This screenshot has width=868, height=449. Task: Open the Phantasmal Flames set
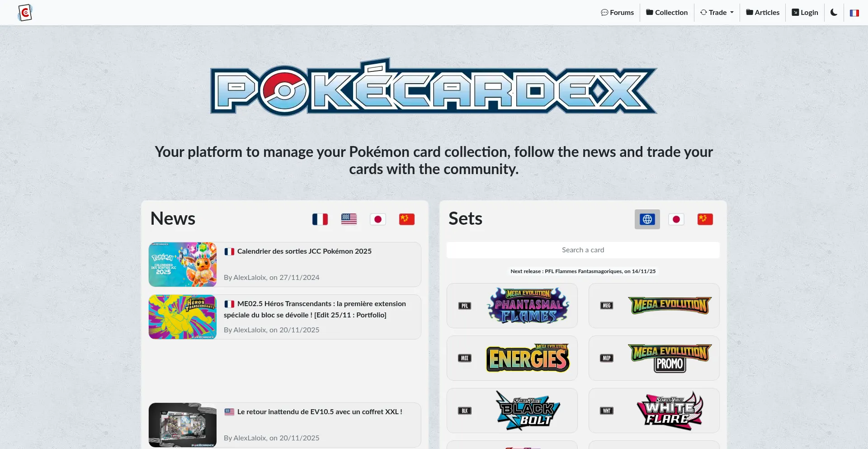pyautogui.click(x=512, y=306)
